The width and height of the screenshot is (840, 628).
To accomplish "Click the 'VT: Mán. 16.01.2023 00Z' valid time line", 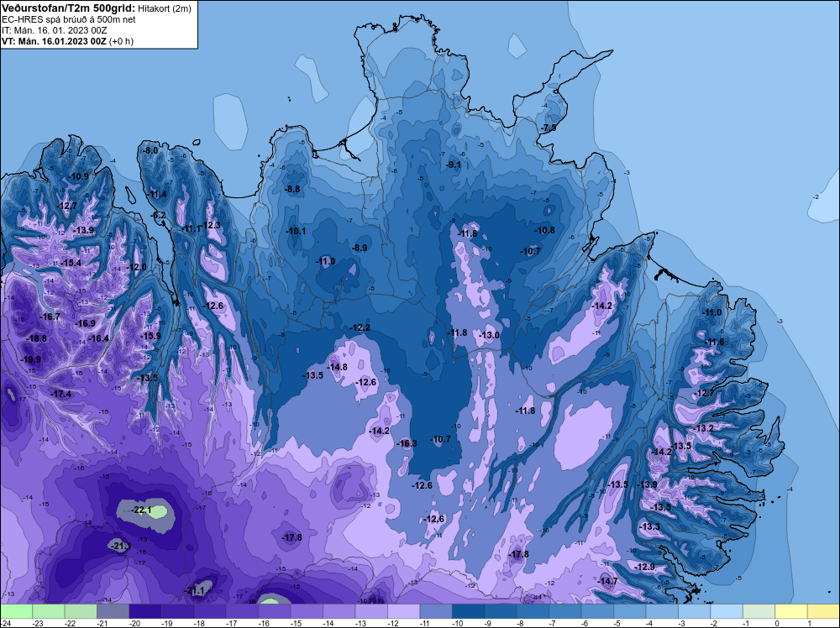I will click(x=54, y=41).
